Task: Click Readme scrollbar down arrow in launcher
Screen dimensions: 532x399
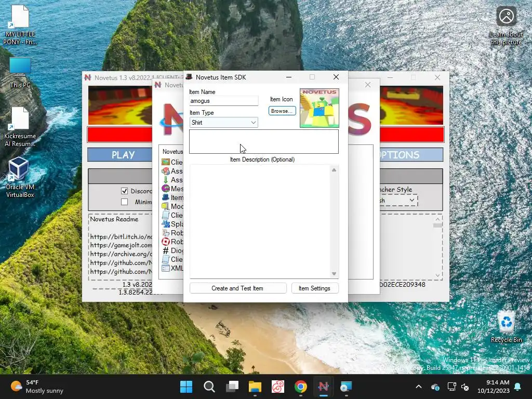Action: (437, 275)
